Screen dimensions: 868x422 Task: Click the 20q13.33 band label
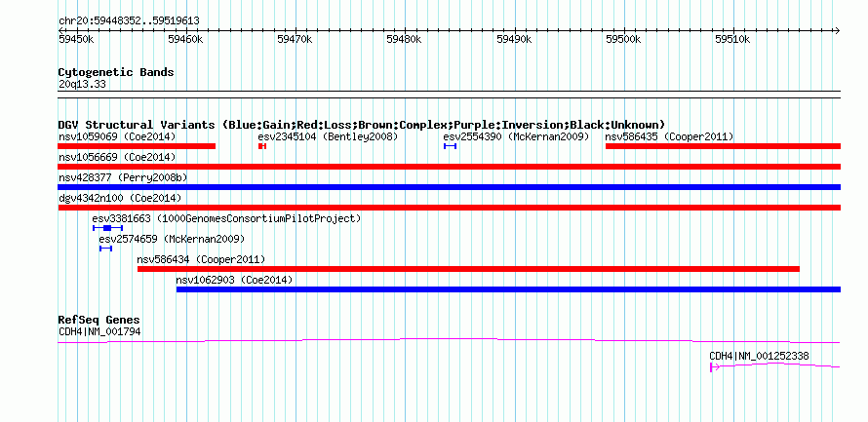tap(82, 85)
